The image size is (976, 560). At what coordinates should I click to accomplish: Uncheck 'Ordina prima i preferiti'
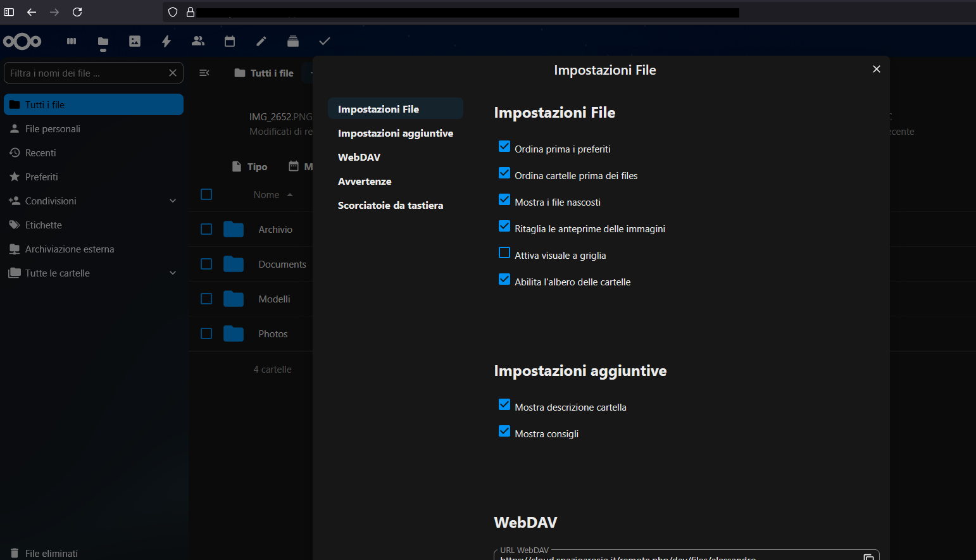[504, 147]
